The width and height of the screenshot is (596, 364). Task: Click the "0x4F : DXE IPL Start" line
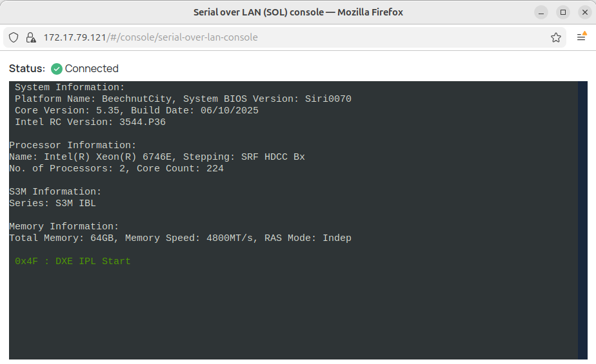[73, 261]
